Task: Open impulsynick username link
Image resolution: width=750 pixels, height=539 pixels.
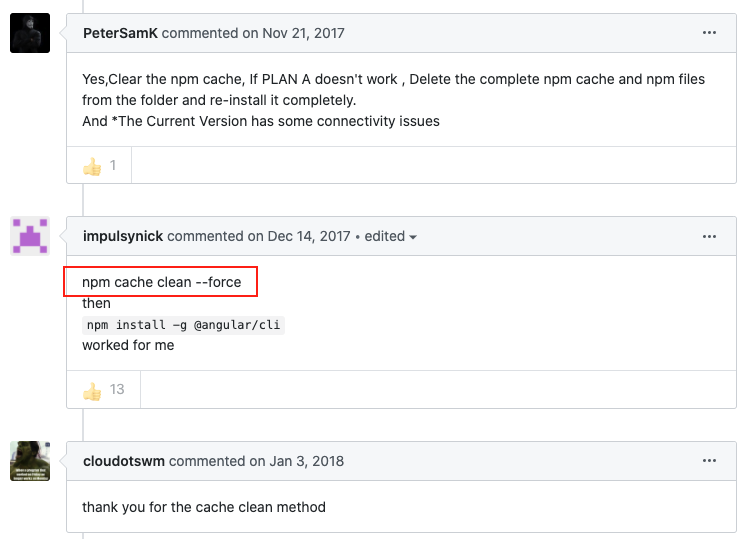Action: tap(123, 236)
